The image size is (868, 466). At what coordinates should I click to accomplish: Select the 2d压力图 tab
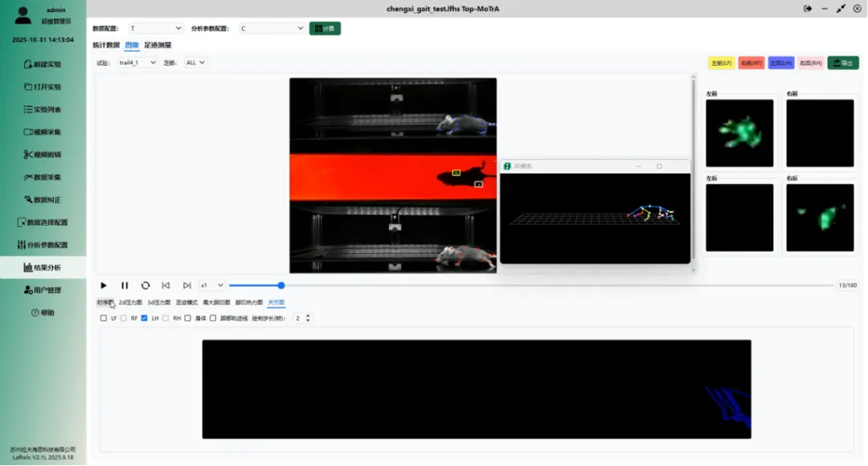(130, 302)
